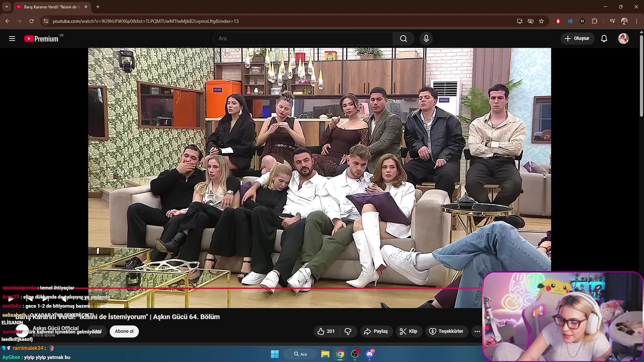The height and width of the screenshot is (362, 644).
Task: Go back in browser history
Action: point(8,21)
